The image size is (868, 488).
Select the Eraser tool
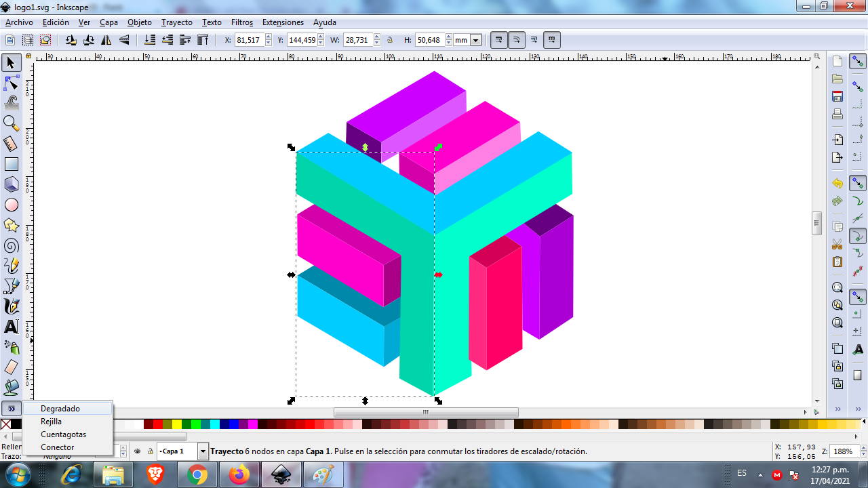tap(11, 367)
